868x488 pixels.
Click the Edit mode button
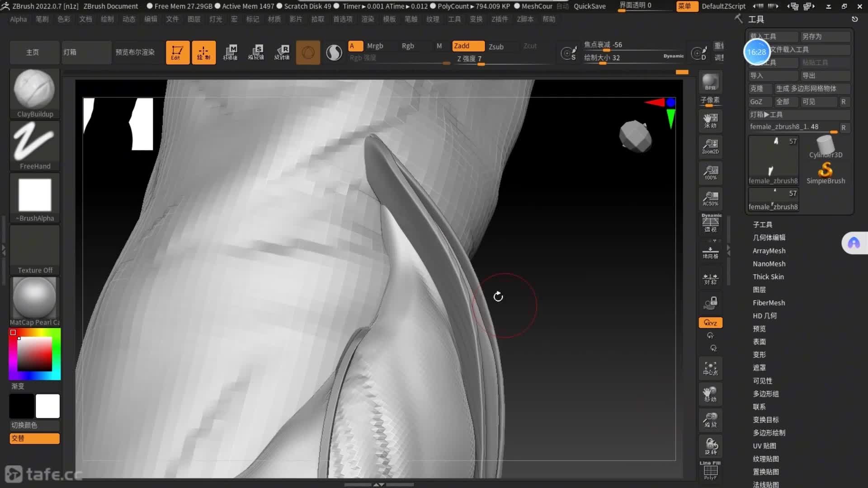click(x=177, y=52)
